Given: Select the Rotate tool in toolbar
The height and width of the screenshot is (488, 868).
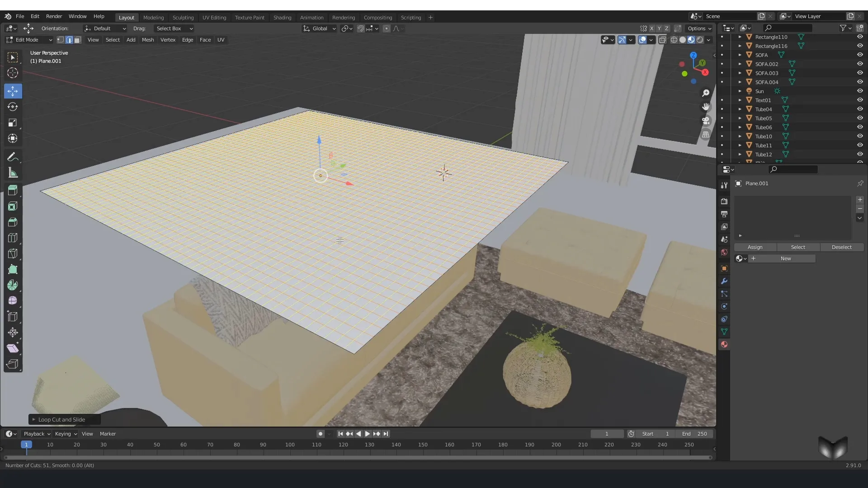Looking at the screenshot, I should click(13, 107).
